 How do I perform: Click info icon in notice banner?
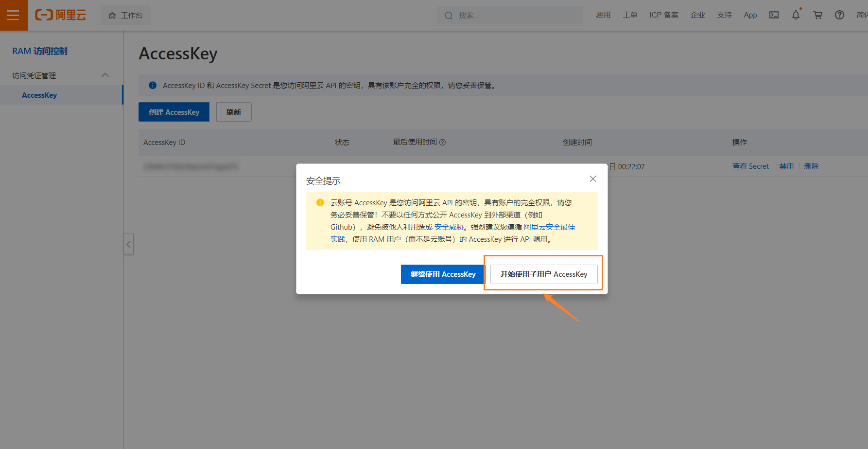pos(153,85)
